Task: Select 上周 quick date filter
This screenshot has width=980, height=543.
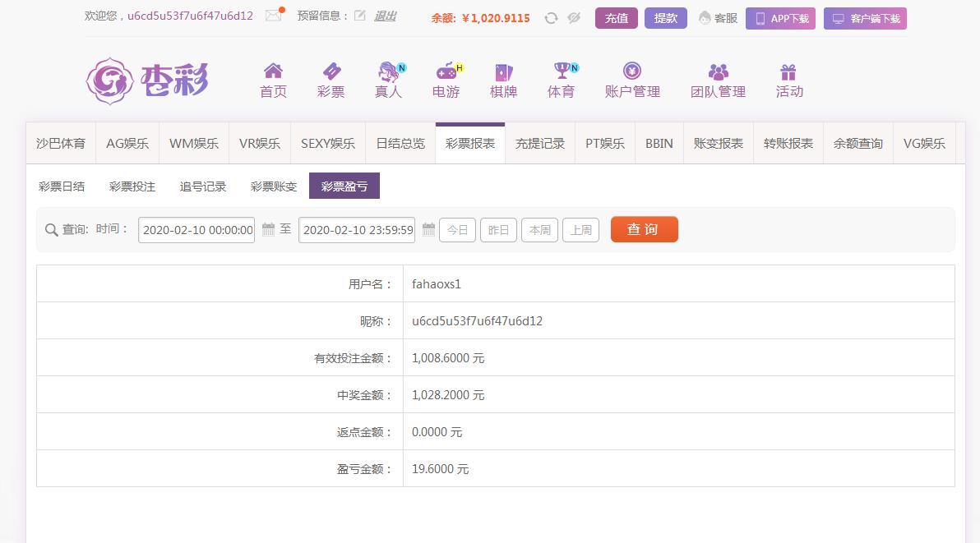Action: tap(580, 230)
